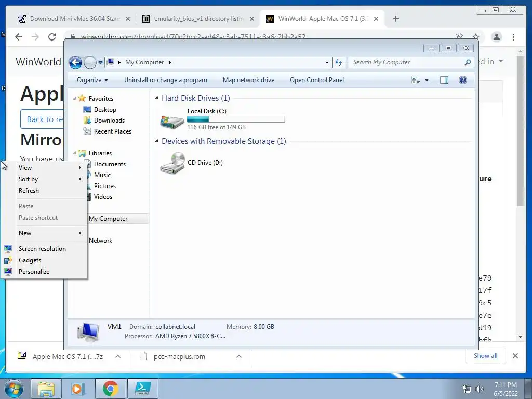Viewport: 532px width, 399px height.
Task: Open Windows Explorer from the taskbar
Action: [x=46, y=389]
